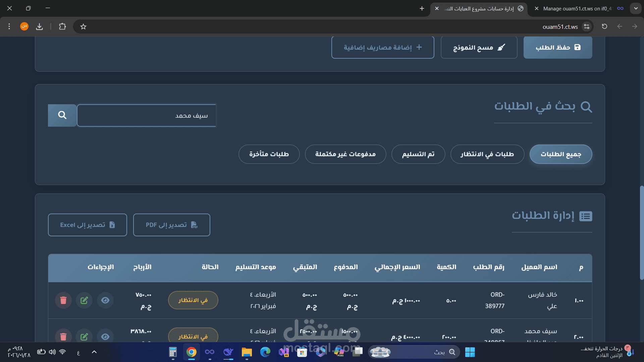Export orders via 'تصدير إلى PDF'
The width and height of the screenshot is (644, 362).
coord(171,225)
